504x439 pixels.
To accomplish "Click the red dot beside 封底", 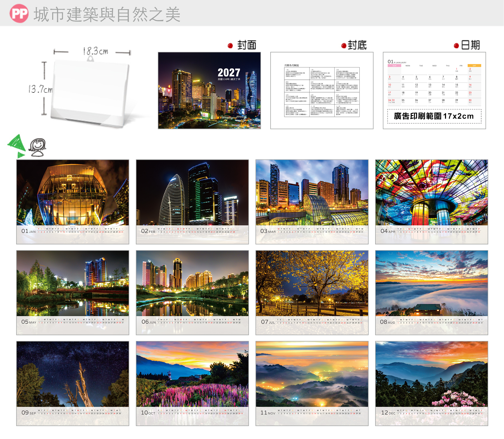I will pos(344,46).
